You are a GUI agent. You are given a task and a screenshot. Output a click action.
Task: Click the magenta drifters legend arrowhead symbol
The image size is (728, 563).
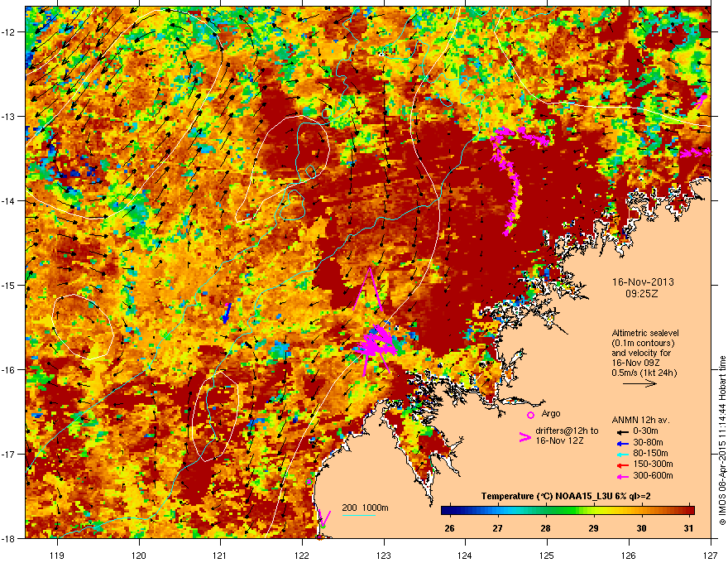(524, 437)
